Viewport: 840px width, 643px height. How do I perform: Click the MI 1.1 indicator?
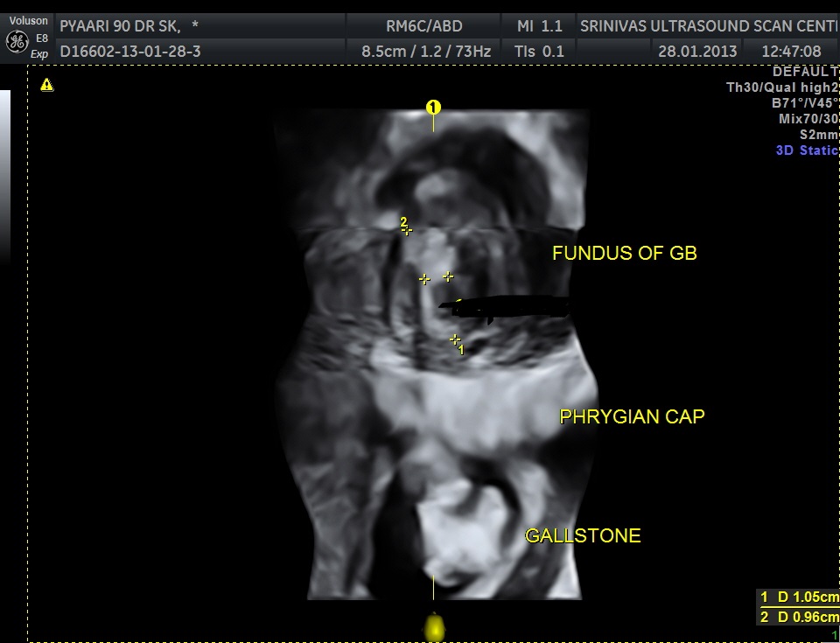(x=539, y=26)
